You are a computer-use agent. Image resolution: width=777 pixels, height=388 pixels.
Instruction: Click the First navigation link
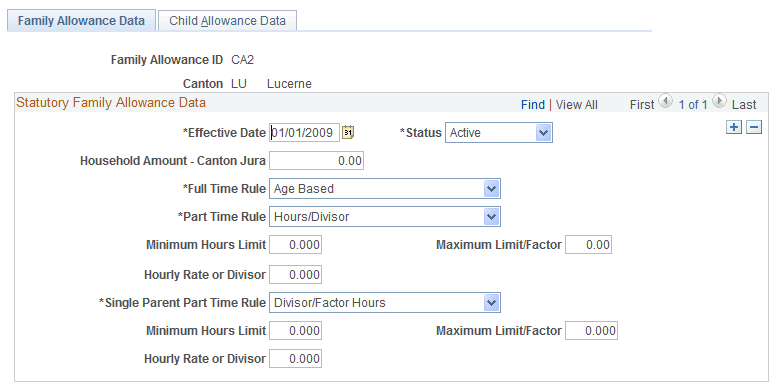tap(642, 105)
